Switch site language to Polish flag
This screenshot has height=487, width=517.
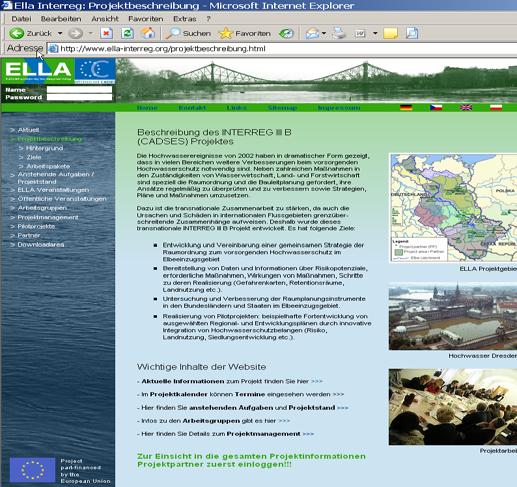point(496,108)
